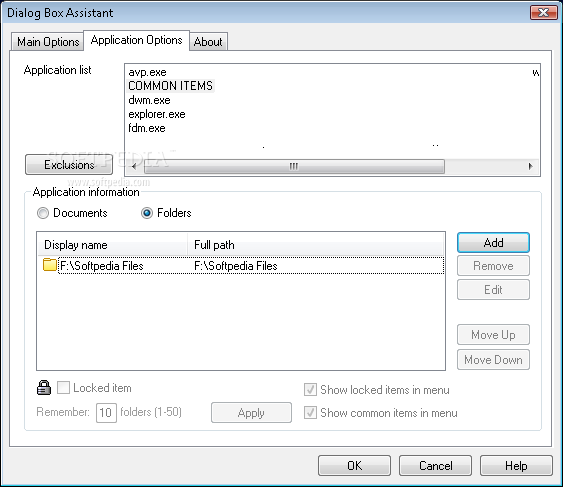Toggle Show locked items in menu

pos(310,390)
